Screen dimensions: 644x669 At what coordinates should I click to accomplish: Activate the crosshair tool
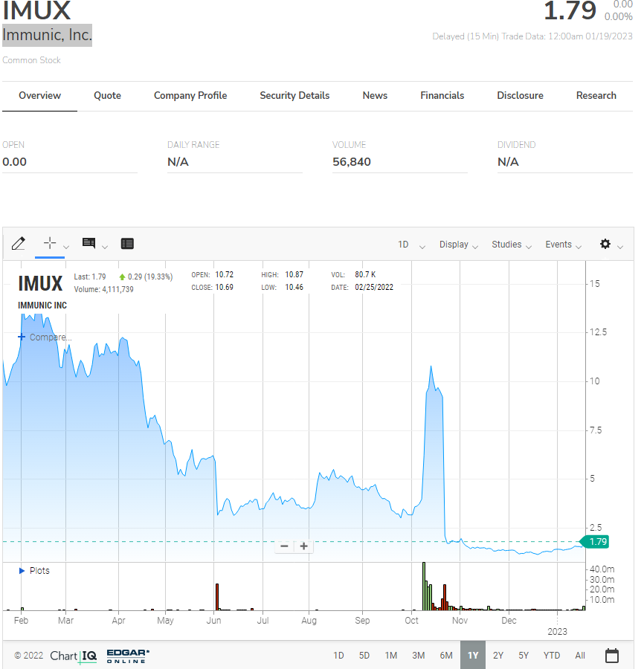50,243
